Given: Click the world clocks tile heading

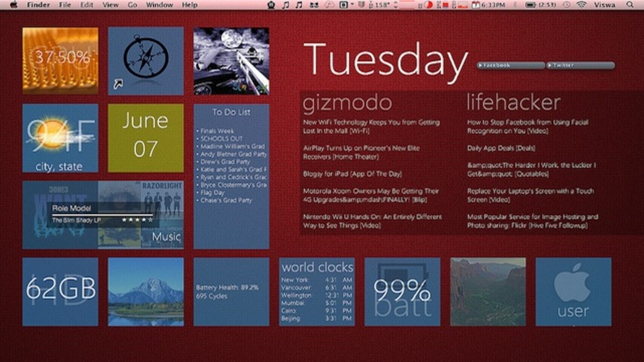Looking at the screenshot, I should point(317,267).
